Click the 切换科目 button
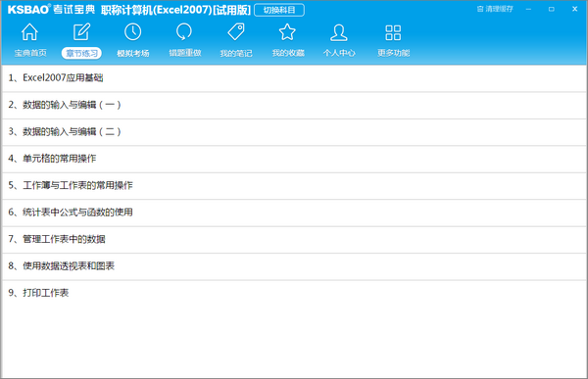The width and height of the screenshot is (588, 379). (279, 10)
